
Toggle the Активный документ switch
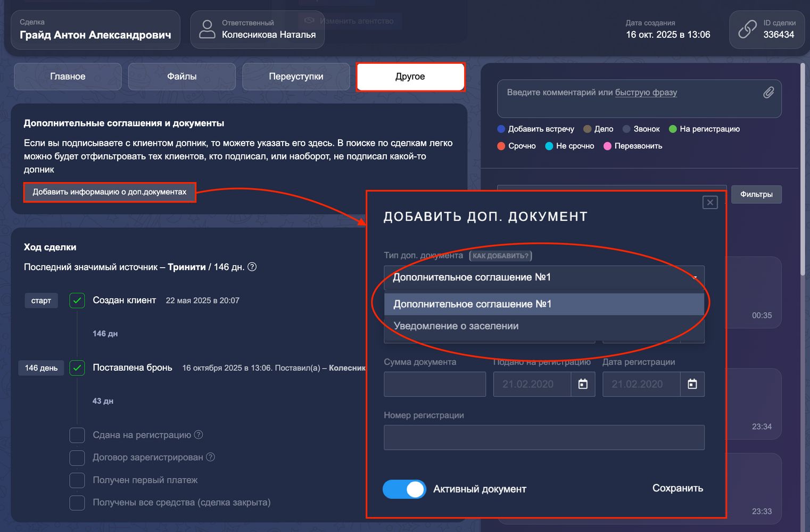pos(404,489)
